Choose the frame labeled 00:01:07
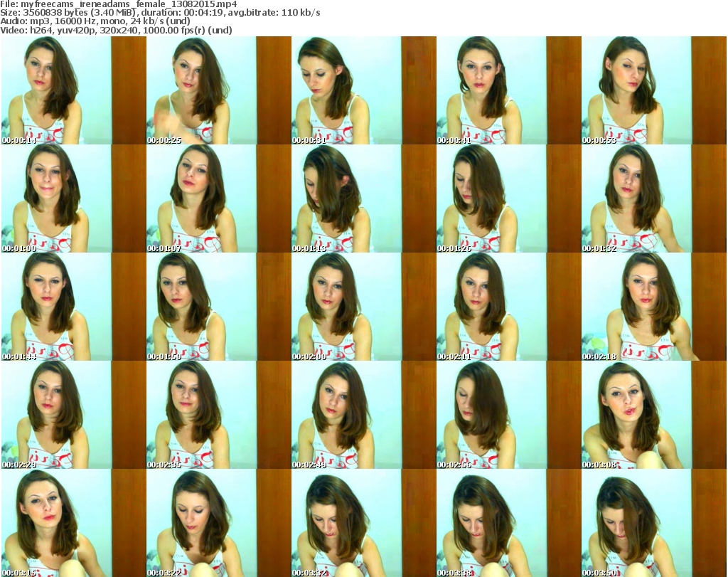Screen dimensions: 728x577 click(219, 198)
